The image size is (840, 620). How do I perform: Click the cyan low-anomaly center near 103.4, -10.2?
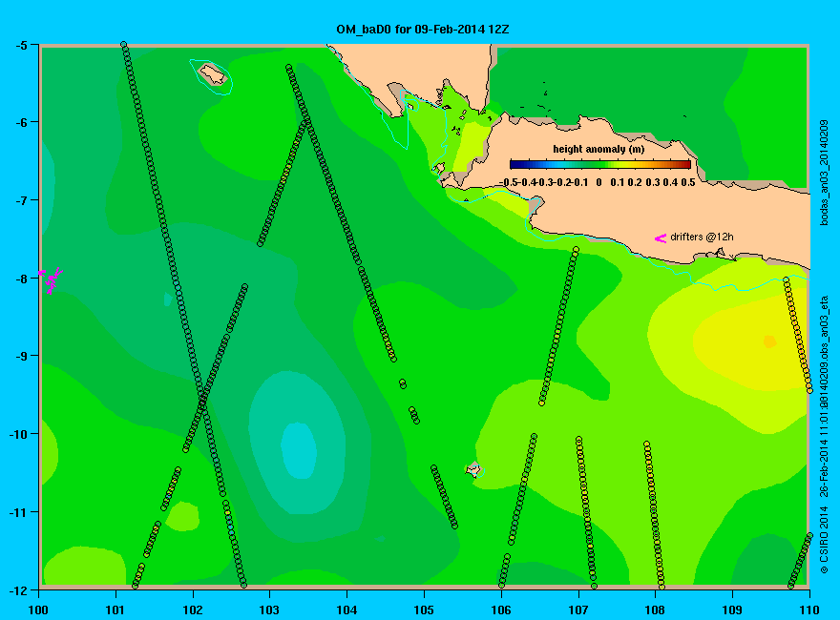[x=299, y=450]
